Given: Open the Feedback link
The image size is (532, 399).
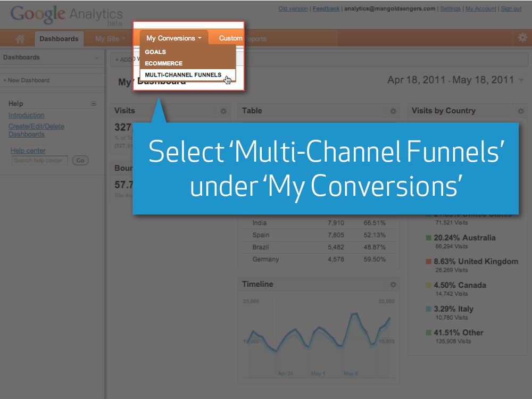Looking at the screenshot, I should tap(326, 9).
